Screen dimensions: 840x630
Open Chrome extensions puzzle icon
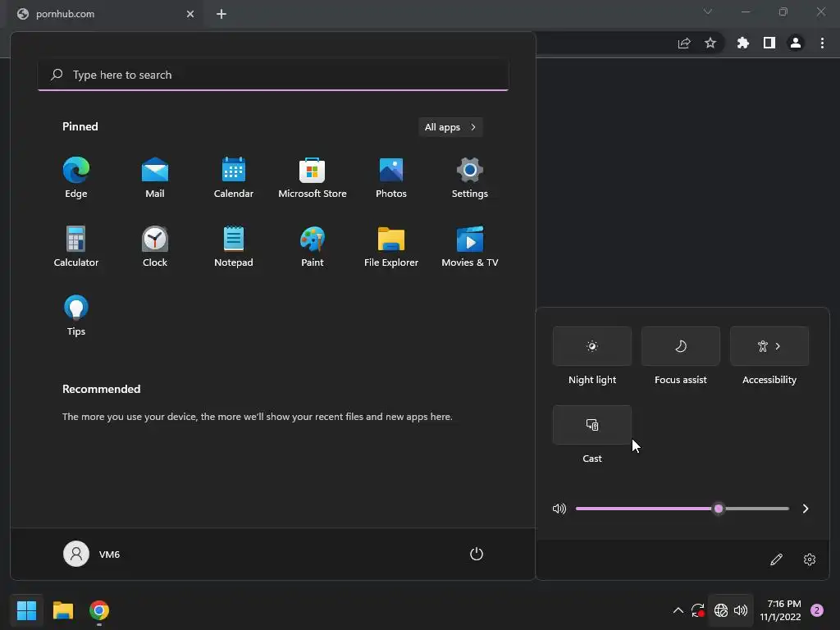click(x=743, y=43)
